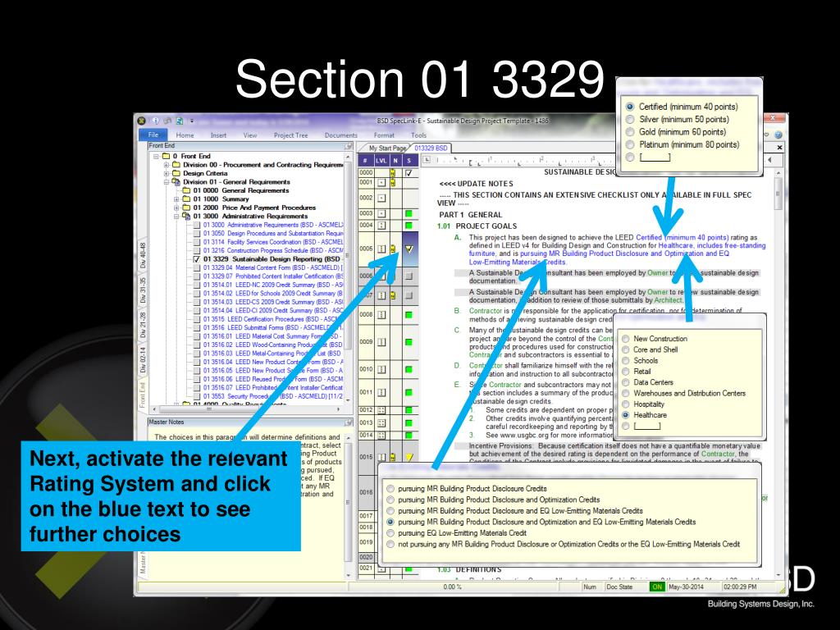This screenshot has width=840, height=630.
Task: Open 01 3050 Design Procedures and Substantiation section
Action: 273,234
